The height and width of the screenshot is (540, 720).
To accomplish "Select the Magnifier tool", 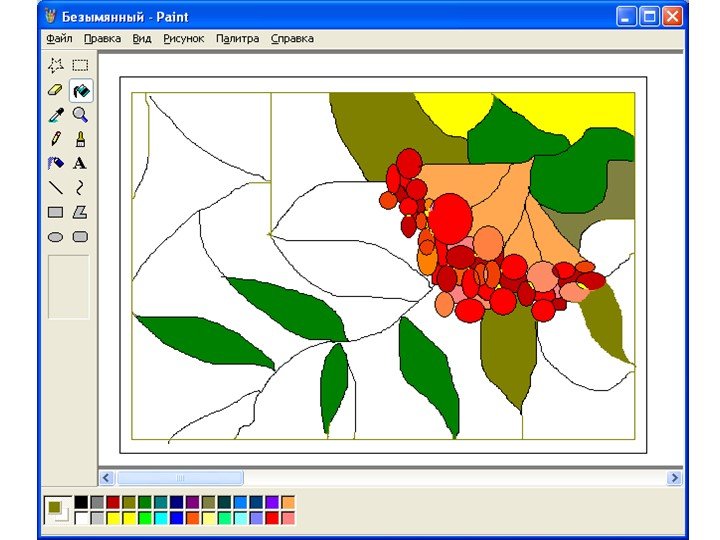I will click(x=80, y=115).
